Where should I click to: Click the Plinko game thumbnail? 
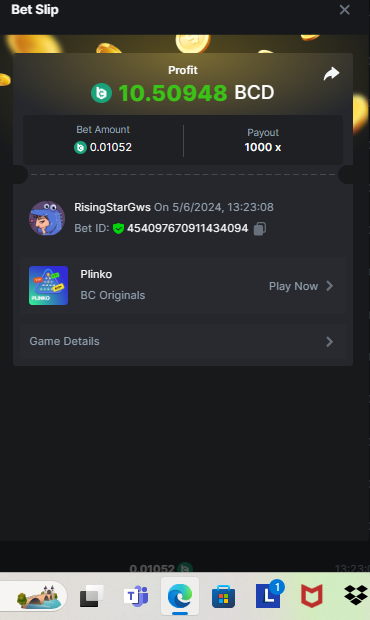48,285
